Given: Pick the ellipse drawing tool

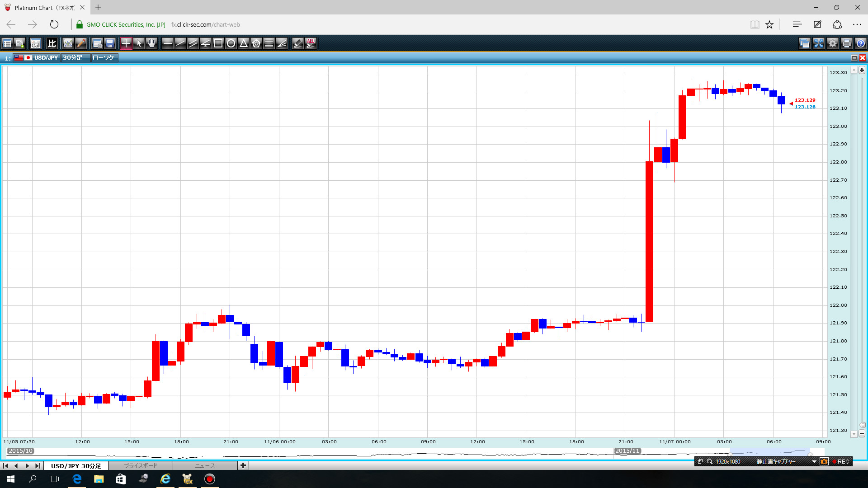Looking at the screenshot, I should 231,43.
